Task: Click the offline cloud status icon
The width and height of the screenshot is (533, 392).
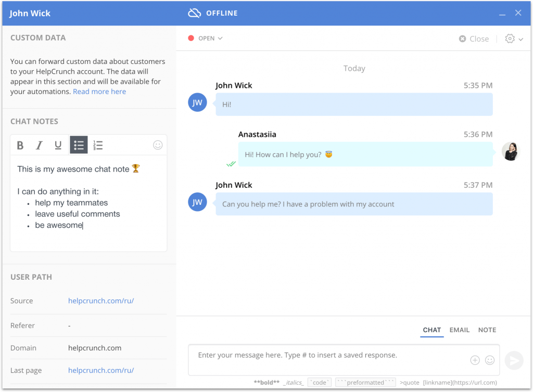Action: (195, 13)
